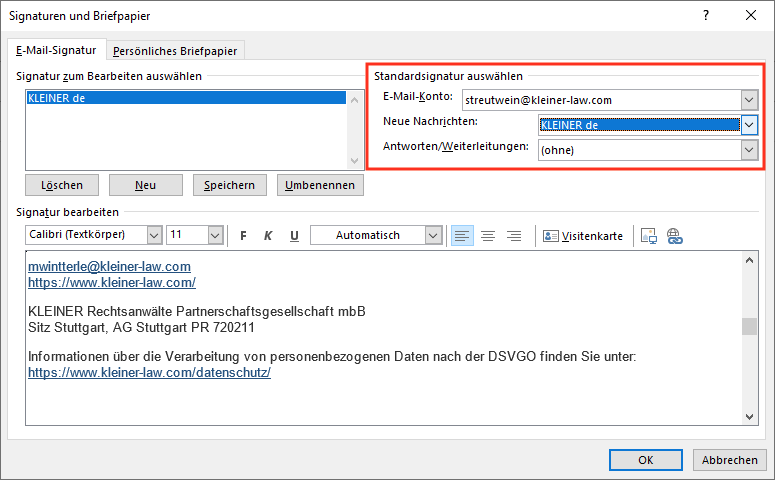Align signature text right
Screen dimensions: 775x480
[x=514, y=236]
